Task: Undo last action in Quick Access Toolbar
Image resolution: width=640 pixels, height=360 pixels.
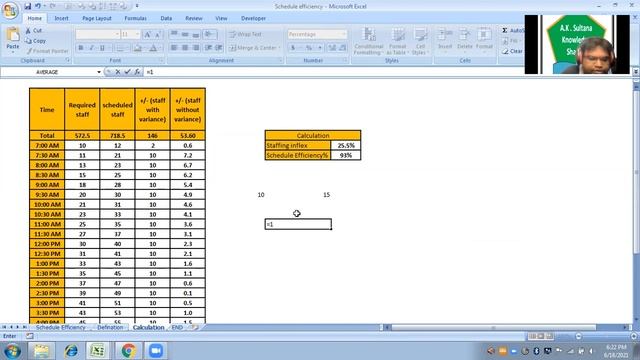Action: (x=38, y=6)
